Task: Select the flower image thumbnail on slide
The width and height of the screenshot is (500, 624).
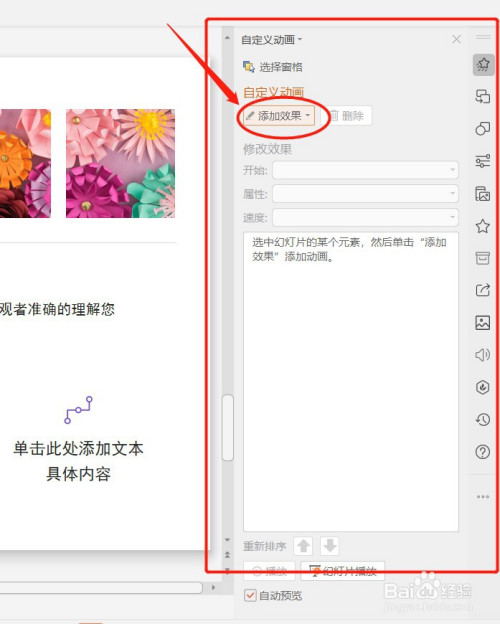Action: (120, 164)
